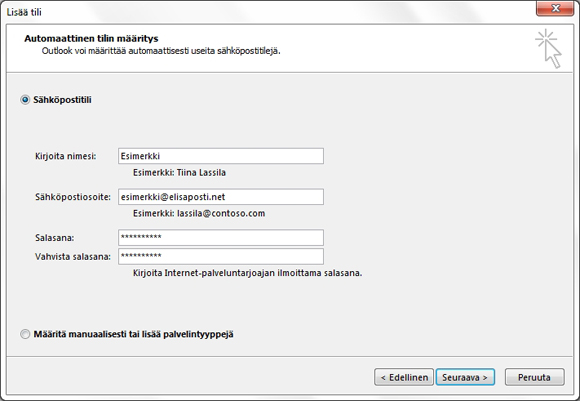Click the Internet-palveluntarjoajan password hint text
Screen dimensions: 580x401
(x=247, y=273)
